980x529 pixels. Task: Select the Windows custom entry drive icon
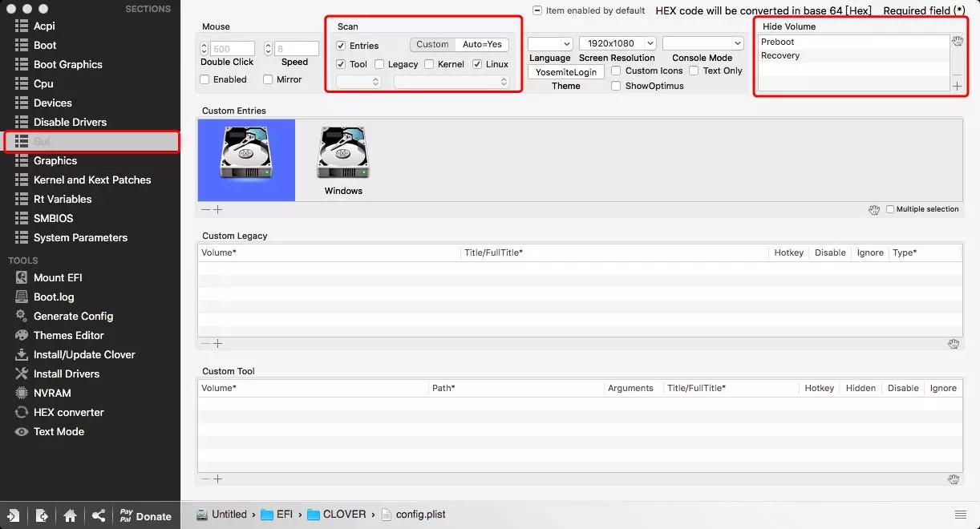click(343, 154)
